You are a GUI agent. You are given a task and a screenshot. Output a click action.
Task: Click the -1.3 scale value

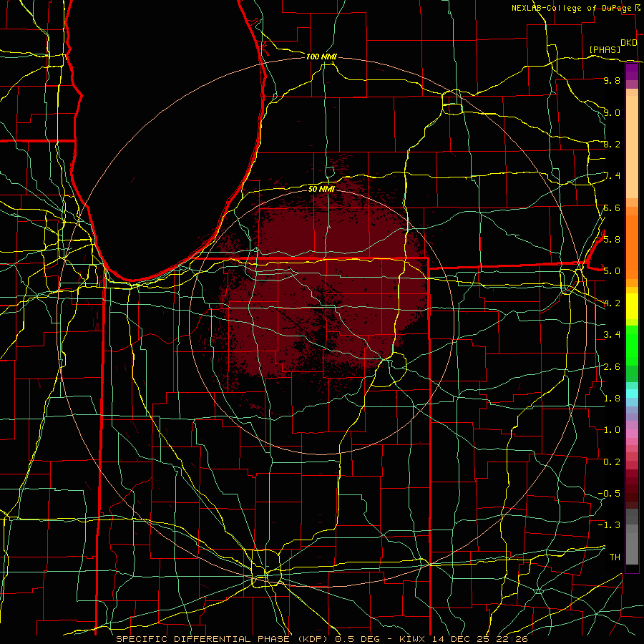[609, 525]
